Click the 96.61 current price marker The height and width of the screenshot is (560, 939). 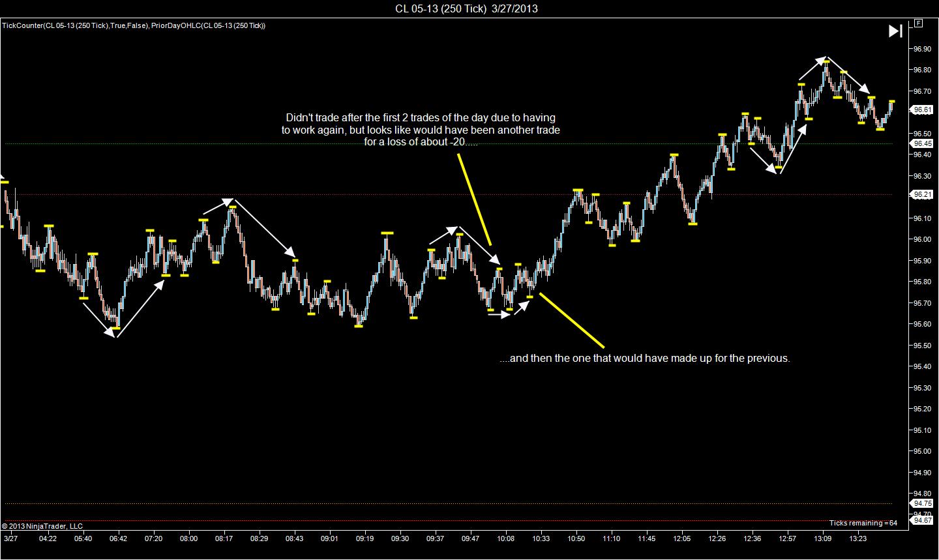pyautogui.click(x=922, y=110)
